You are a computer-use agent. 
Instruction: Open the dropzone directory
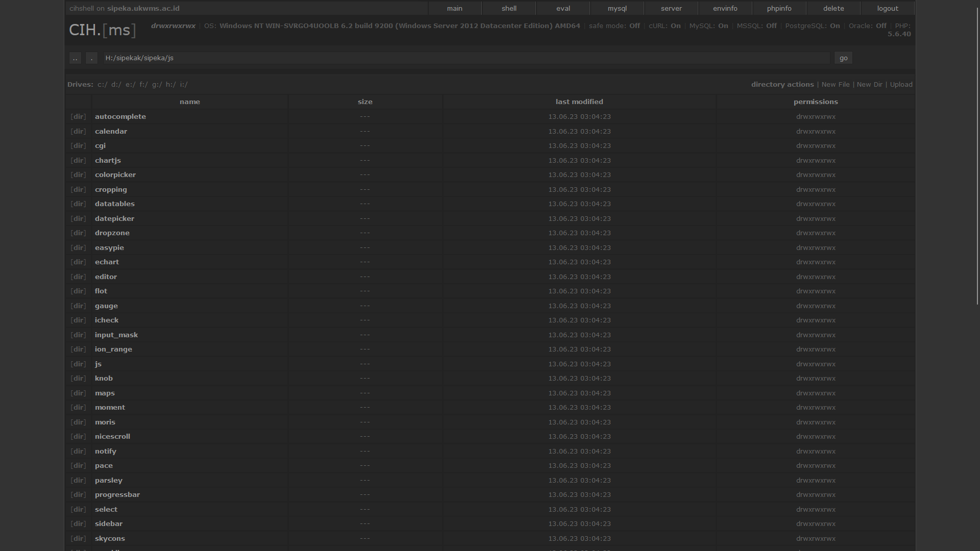click(x=112, y=233)
